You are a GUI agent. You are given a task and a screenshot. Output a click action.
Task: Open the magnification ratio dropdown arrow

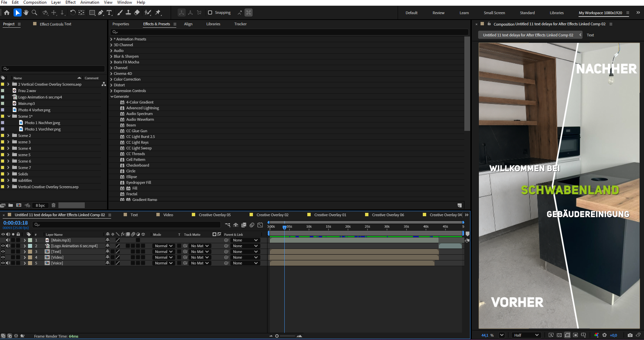coord(502,335)
